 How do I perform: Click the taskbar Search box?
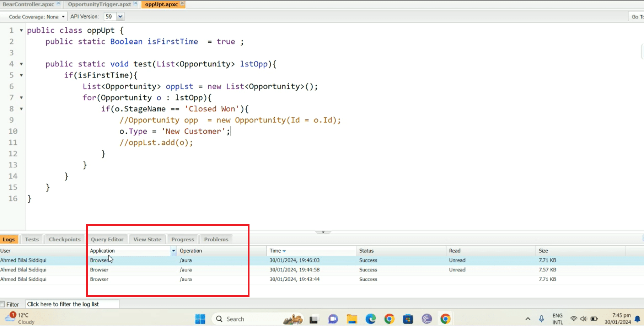(x=258, y=319)
